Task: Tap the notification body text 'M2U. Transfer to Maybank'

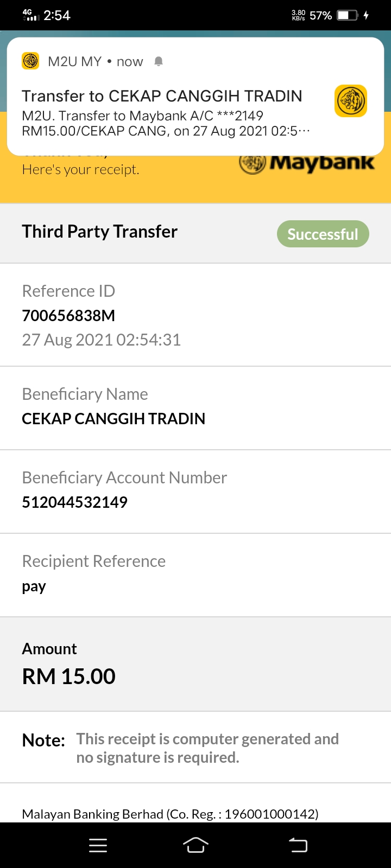Action: pos(142,116)
